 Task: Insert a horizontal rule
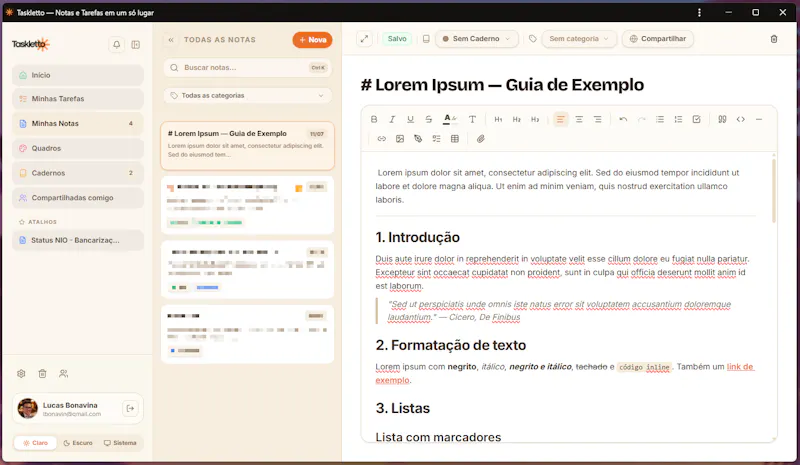pos(759,119)
